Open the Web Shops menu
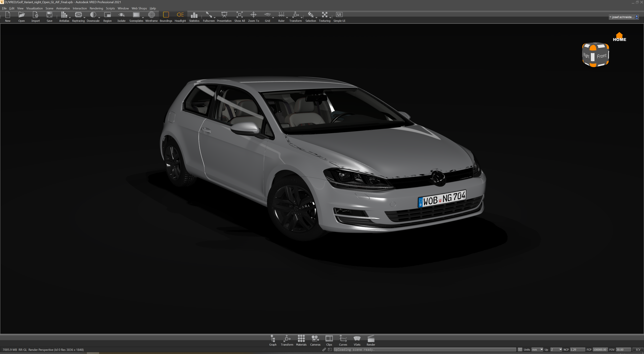The image size is (644, 354). [139, 8]
